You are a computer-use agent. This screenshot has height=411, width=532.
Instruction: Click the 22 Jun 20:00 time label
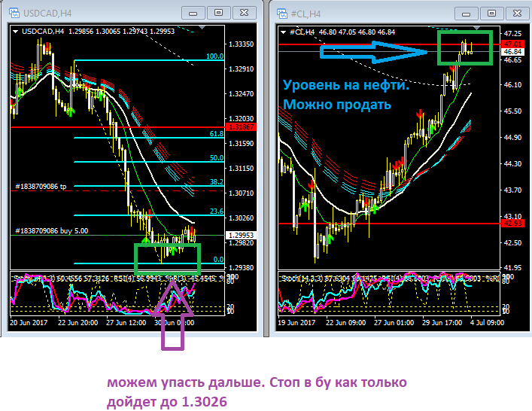coord(78,322)
